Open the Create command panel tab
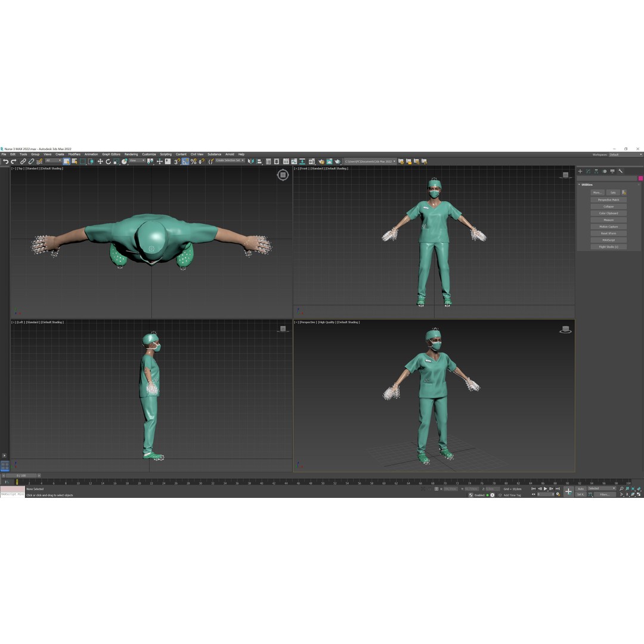 click(x=580, y=171)
